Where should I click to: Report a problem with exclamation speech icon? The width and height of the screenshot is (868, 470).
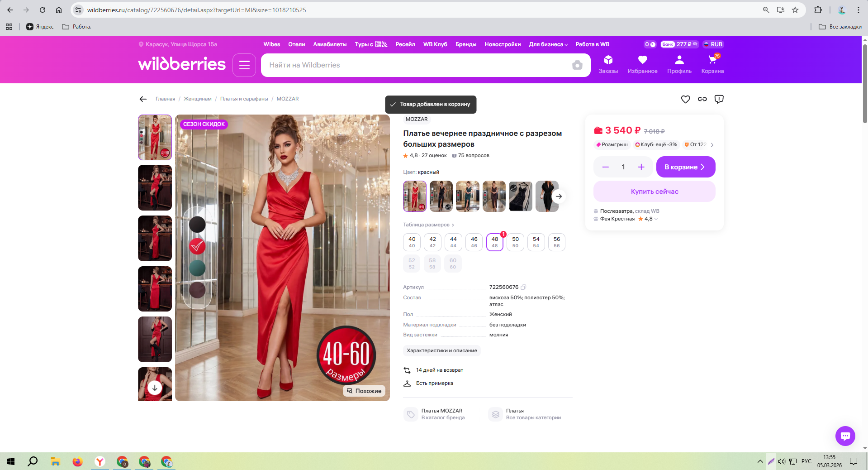click(719, 99)
